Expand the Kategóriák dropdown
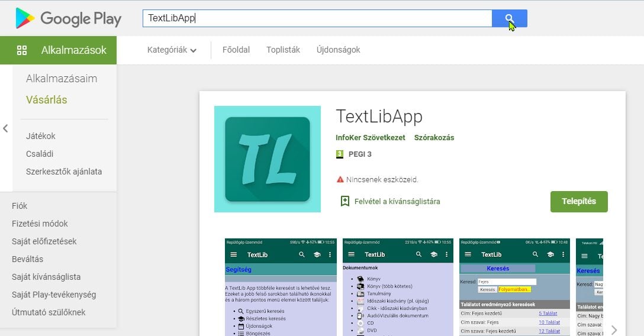The height and width of the screenshot is (336, 644). click(x=172, y=50)
